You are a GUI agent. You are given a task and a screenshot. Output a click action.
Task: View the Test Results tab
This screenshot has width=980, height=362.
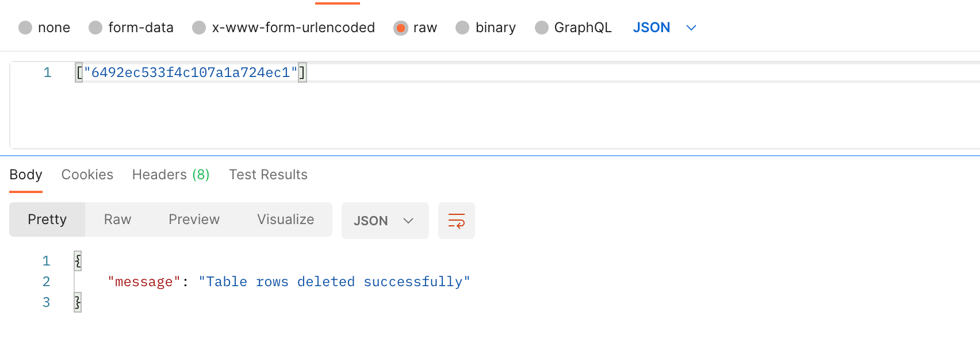point(268,174)
